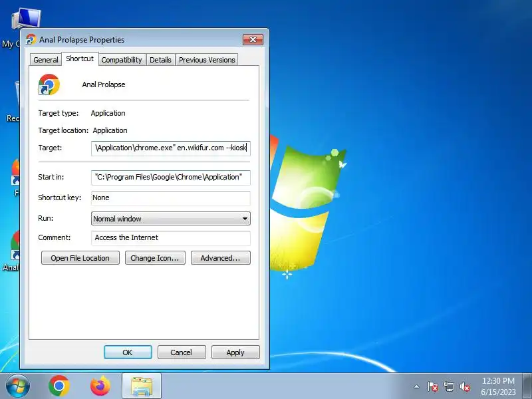Click the Action Center flag icon

(x=432, y=386)
